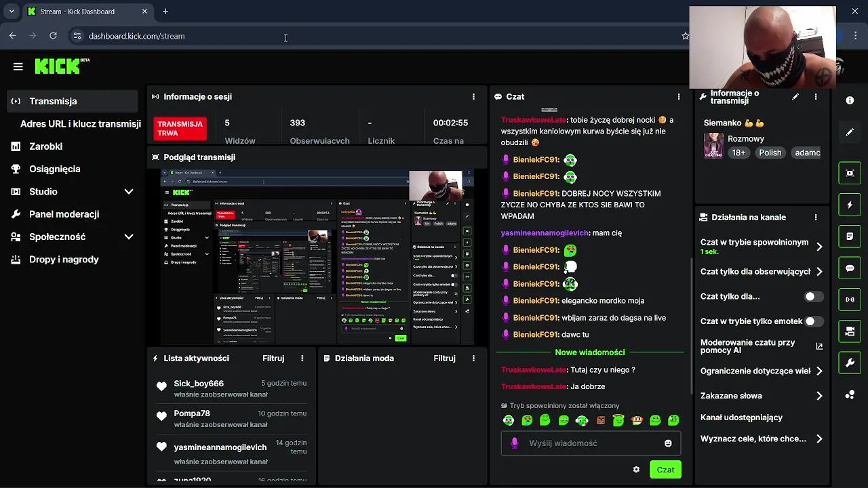Viewport: 868px width, 488px height.
Task: Open 'Czat tylko dla obserwujących' settings
Action: (x=762, y=272)
